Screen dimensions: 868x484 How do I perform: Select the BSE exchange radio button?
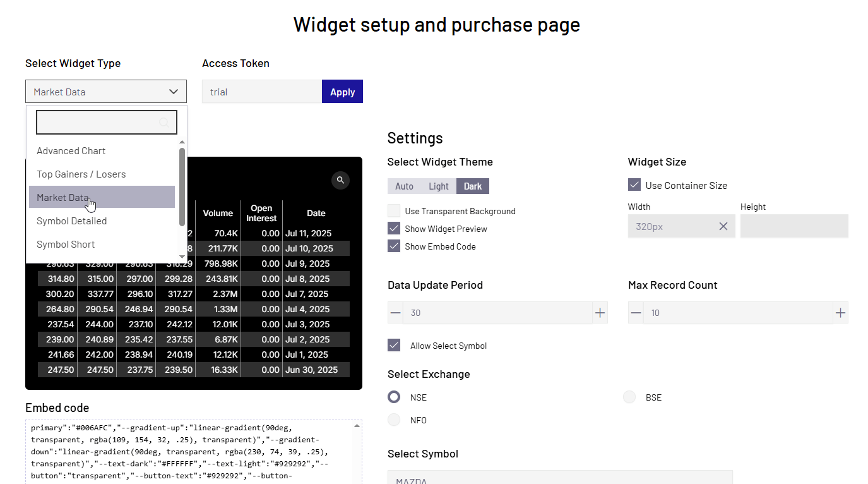click(x=629, y=397)
